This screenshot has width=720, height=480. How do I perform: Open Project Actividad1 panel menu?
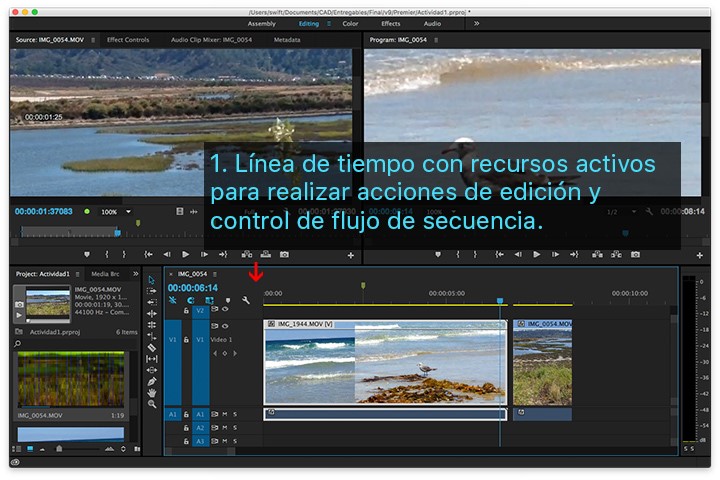tap(78, 274)
